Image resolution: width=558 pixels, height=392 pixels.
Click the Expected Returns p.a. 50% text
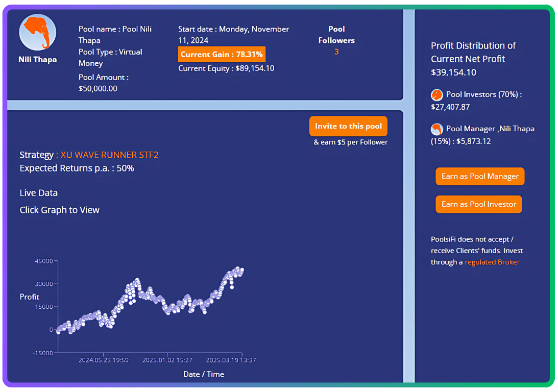pos(77,168)
